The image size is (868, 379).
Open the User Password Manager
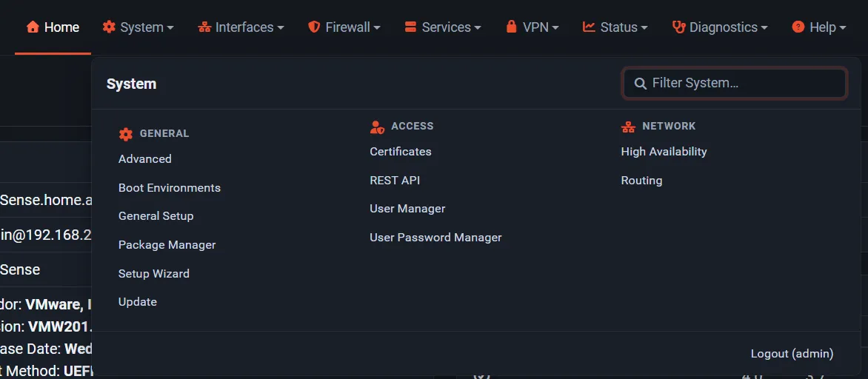coord(435,238)
